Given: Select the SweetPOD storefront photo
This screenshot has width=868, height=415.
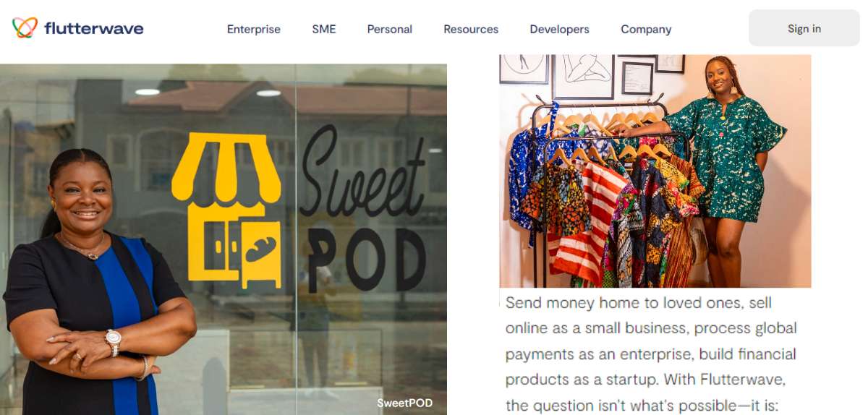Looking at the screenshot, I should (224, 239).
